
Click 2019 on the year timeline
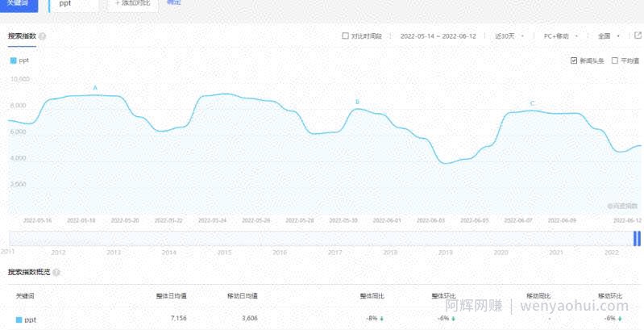[x=445, y=253]
